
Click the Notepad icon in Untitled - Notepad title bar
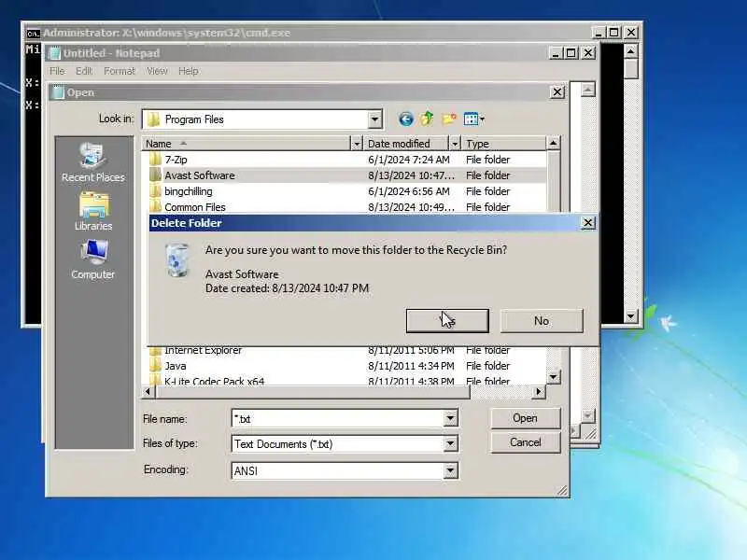tap(55, 53)
